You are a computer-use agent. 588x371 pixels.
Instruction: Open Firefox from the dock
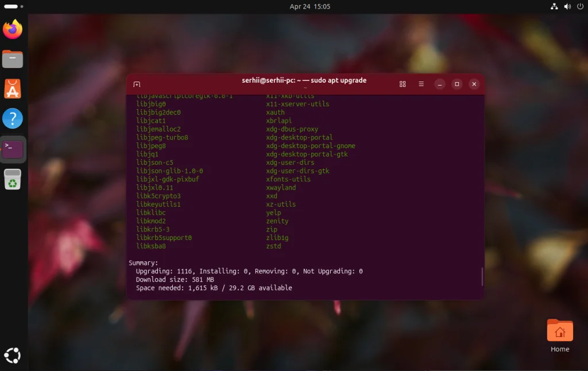click(x=13, y=29)
